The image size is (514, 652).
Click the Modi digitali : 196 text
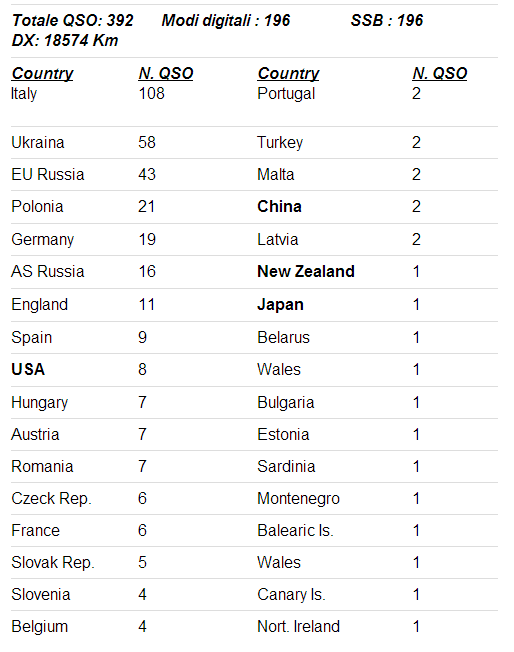pyautogui.click(x=226, y=20)
